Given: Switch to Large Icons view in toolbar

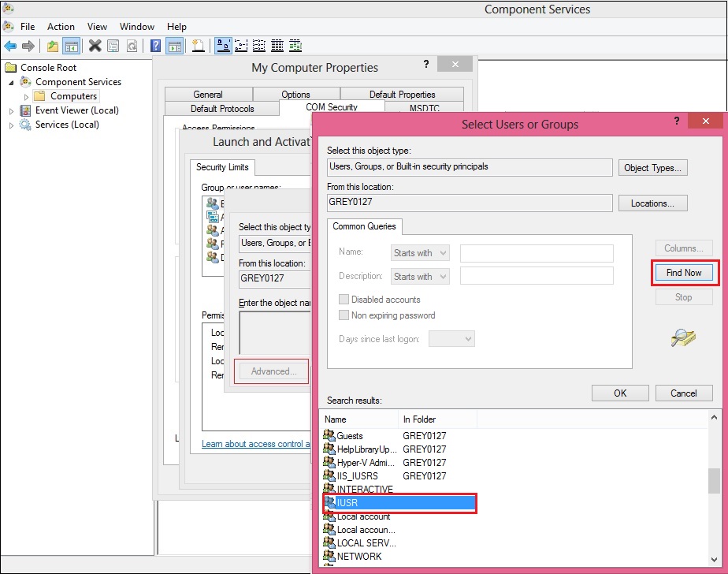Looking at the screenshot, I should pyautogui.click(x=223, y=46).
